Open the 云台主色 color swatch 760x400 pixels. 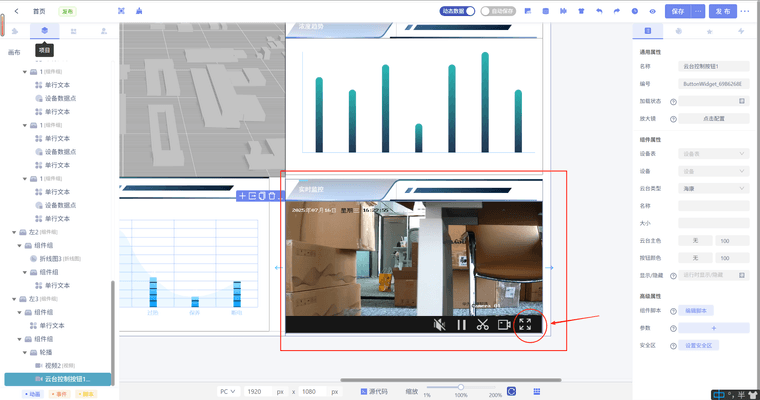point(695,241)
